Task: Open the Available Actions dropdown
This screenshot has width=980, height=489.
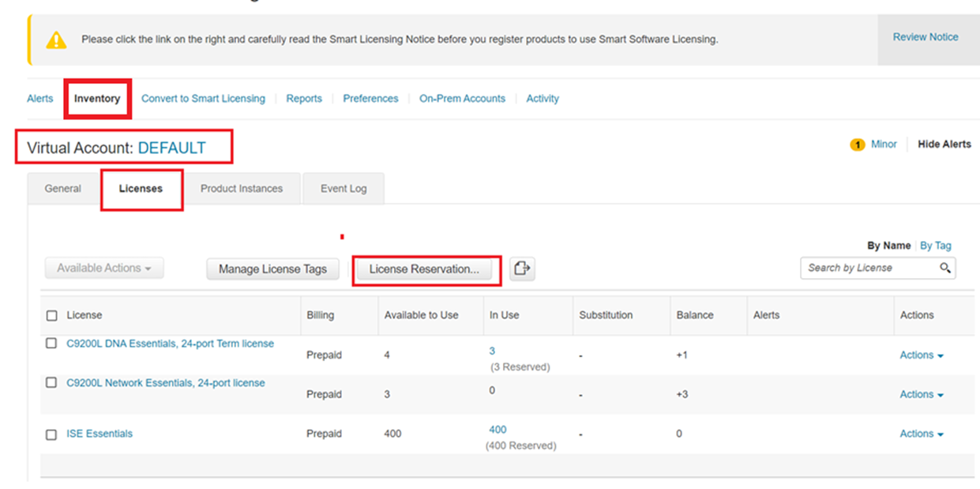Action: [x=104, y=268]
